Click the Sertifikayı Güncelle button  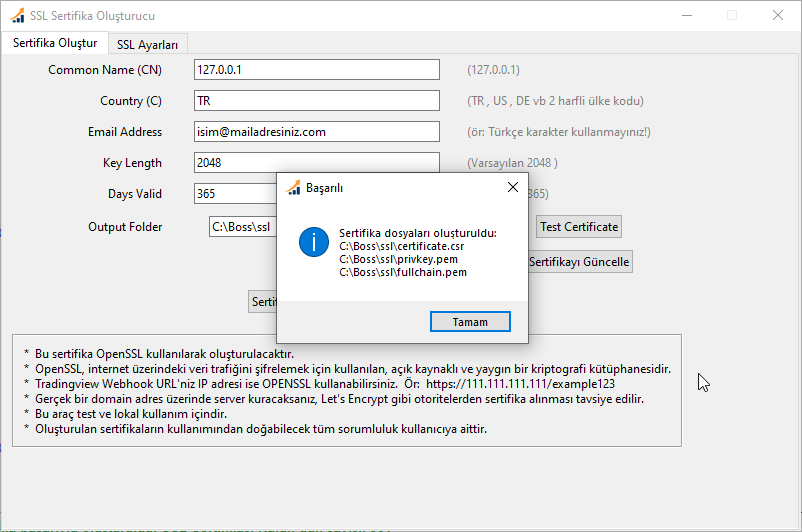point(579,262)
